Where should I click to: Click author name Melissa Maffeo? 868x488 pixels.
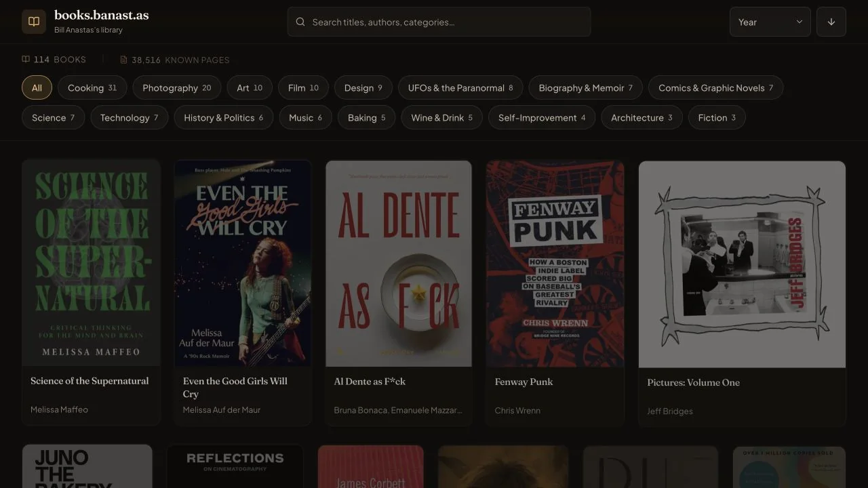tap(59, 409)
